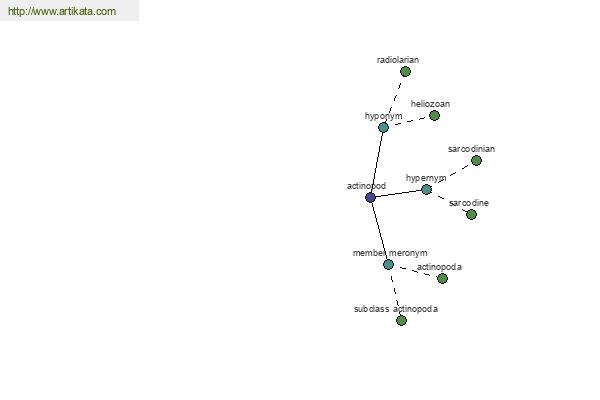The image size is (600, 400).
Task: Select the green sarcodinian node circle
Action: click(476, 161)
